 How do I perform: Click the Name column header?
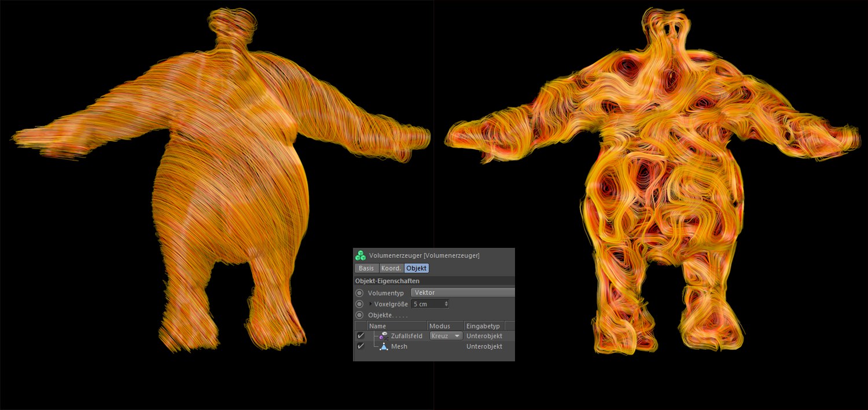(x=396, y=326)
